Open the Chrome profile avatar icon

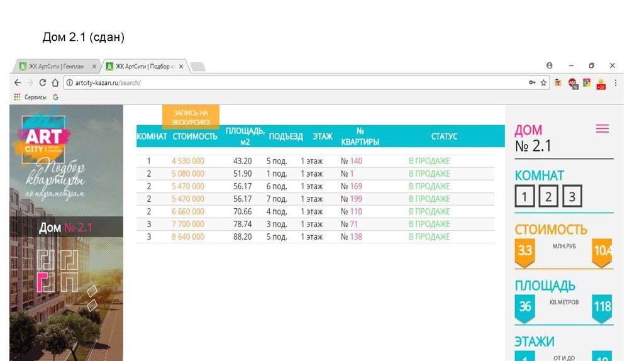(549, 65)
